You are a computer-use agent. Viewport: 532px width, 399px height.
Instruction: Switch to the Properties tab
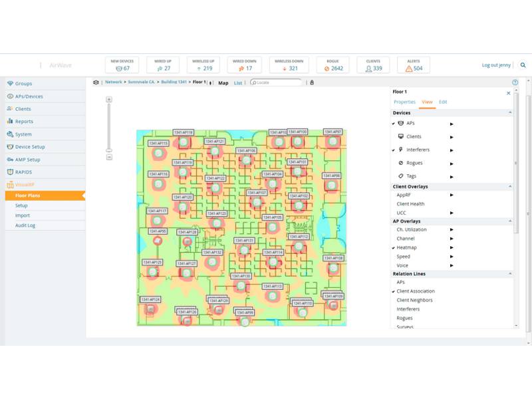coord(404,102)
